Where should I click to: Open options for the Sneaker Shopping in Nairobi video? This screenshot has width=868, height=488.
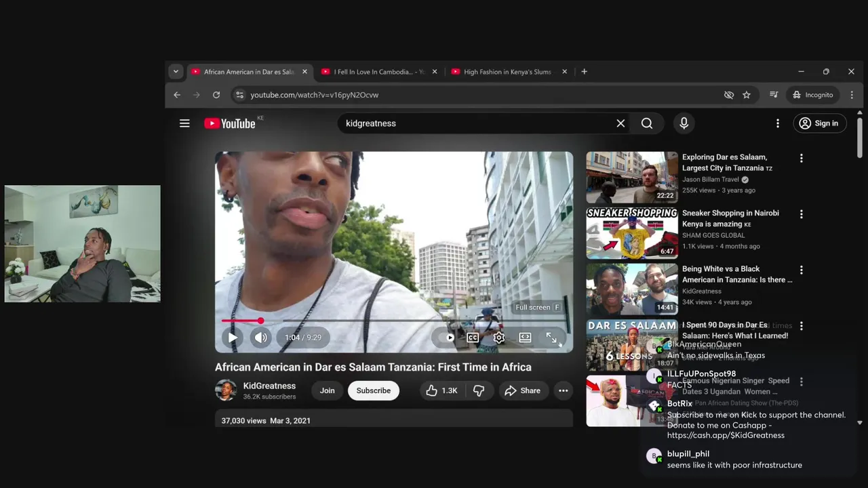(x=802, y=214)
